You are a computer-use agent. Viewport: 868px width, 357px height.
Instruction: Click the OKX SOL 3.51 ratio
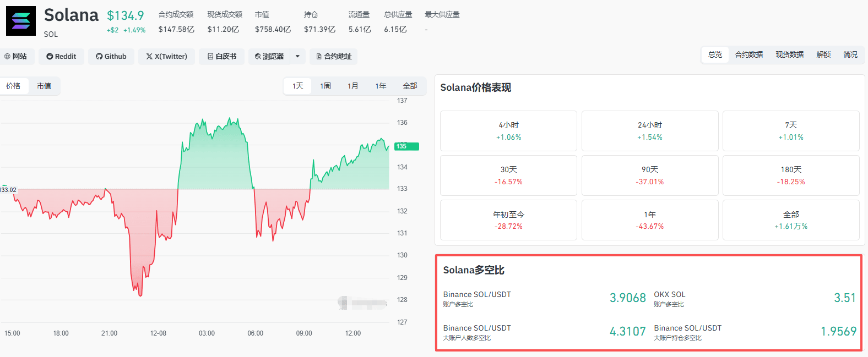click(845, 298)
